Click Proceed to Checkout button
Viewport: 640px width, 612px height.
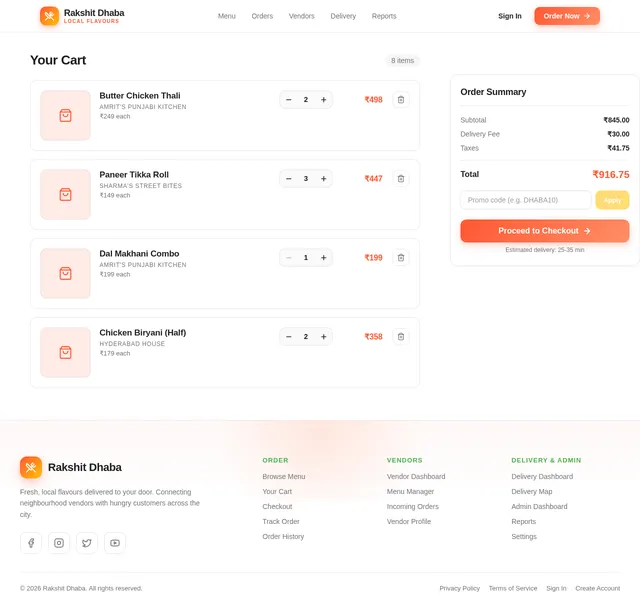[545, 231]
